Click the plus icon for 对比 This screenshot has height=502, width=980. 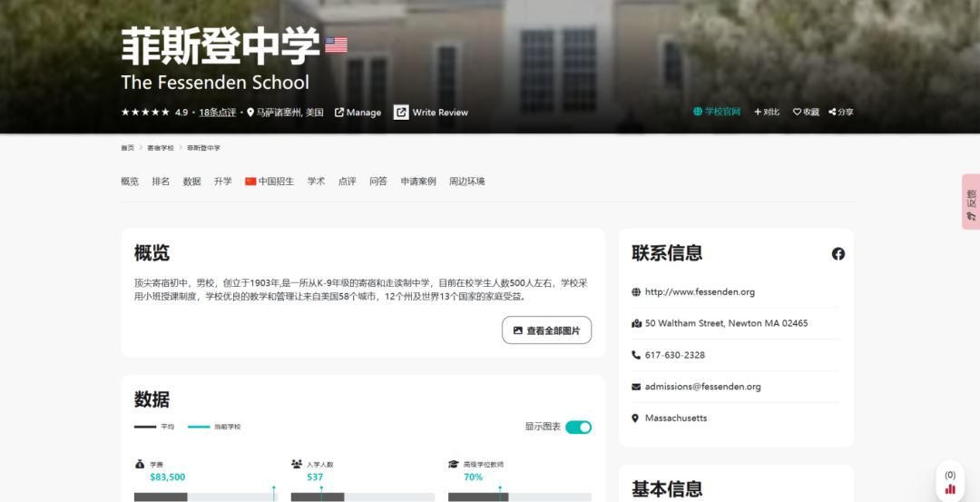point(758,112)
